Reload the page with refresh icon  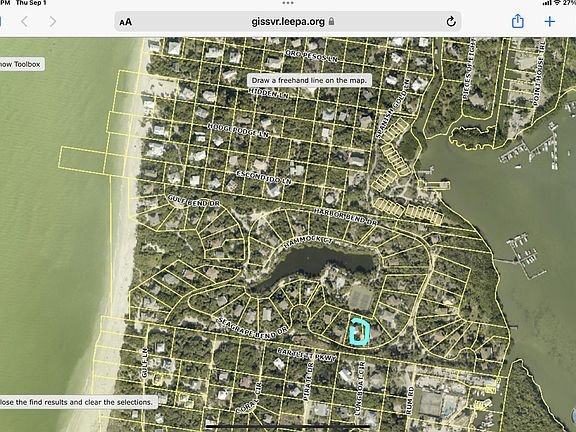tap(451, 22)
